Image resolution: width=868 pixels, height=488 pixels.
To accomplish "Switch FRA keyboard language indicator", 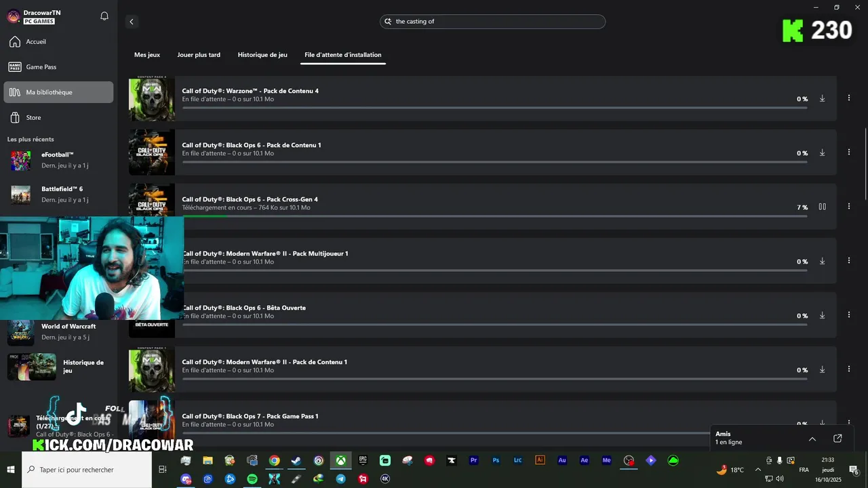I will 804,470.
